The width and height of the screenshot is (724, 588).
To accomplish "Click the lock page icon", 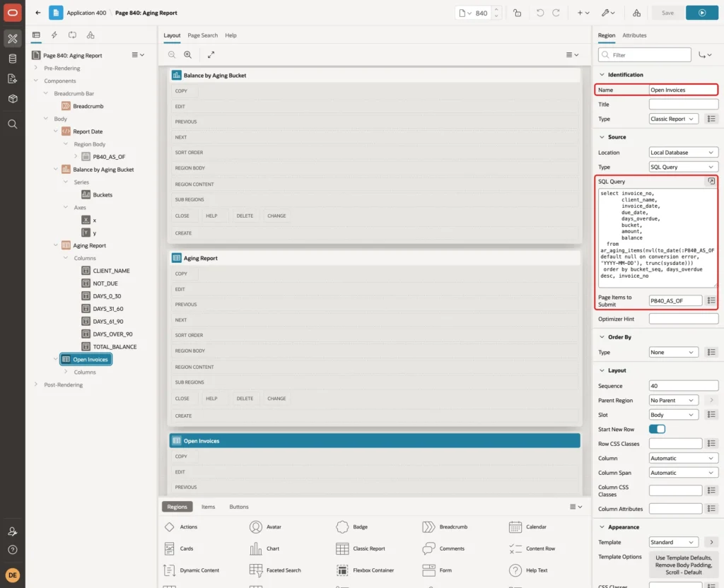I will pos(517,13).
